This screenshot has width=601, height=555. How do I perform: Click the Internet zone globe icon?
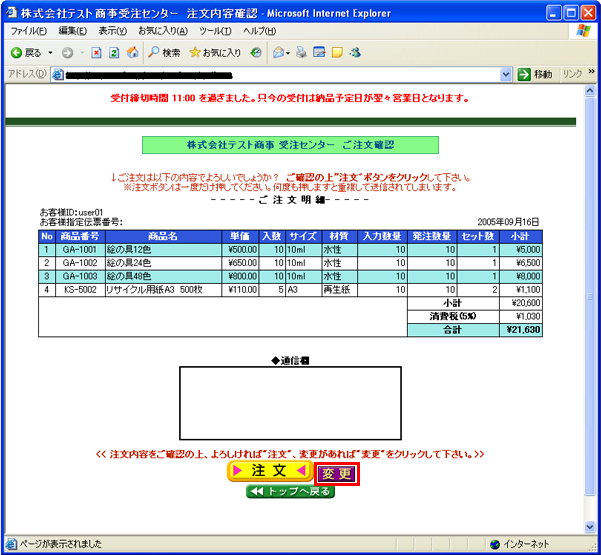495,544
